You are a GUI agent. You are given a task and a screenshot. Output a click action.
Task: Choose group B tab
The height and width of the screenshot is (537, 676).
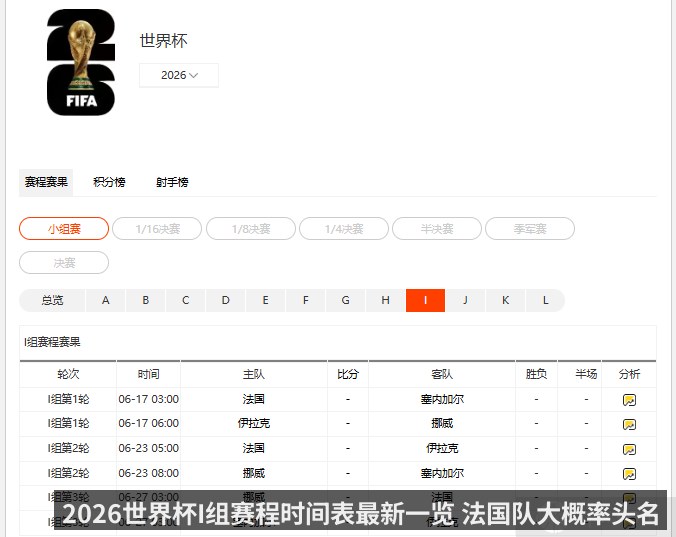click(146, 300)
